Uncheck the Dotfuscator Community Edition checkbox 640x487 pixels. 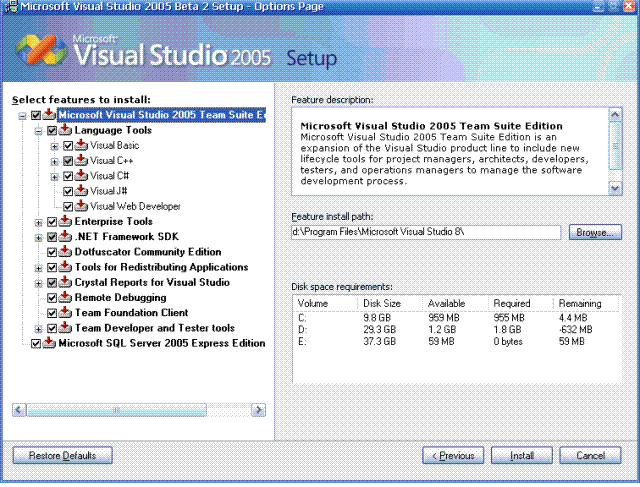pyautogui.click(x=52, y=252)
